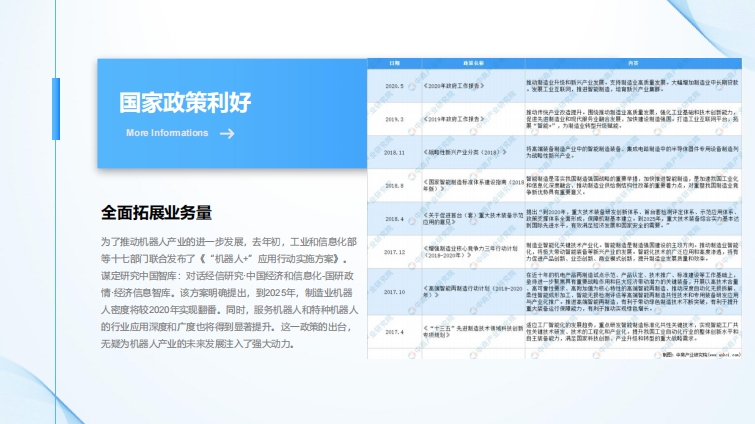Screen dimensions: 755x424
Task: Click the 日期 column header in table
Action: pos(394,62)
